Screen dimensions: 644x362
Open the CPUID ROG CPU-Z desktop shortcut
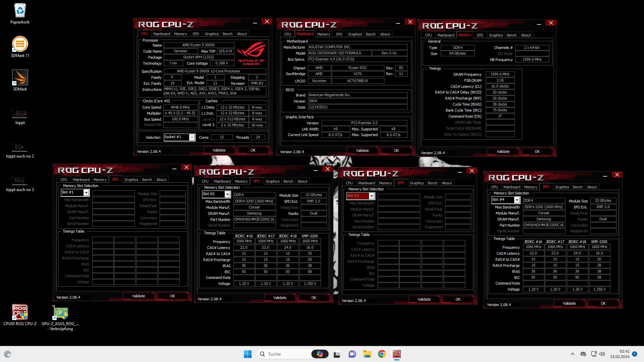(x=20, y=312)
